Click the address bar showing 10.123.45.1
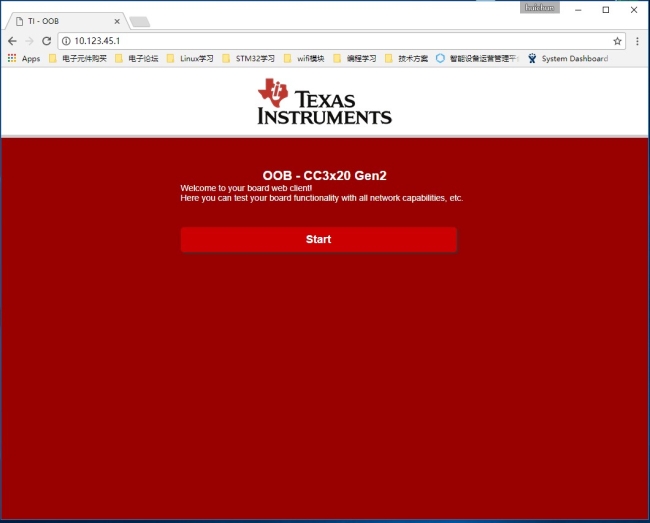The height and width of the screenshot is (523, 650). tap(300, 41)
